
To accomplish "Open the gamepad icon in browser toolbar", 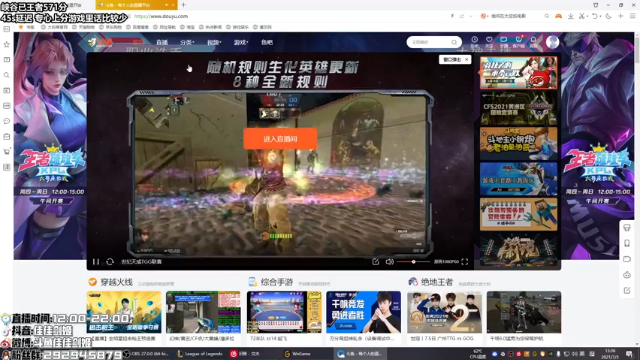I will [x=558, y=16].
